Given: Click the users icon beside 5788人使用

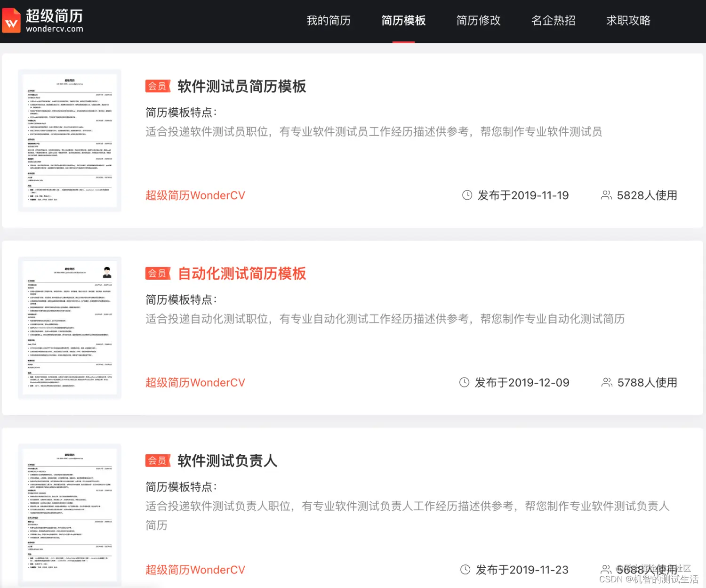Looking at the screenshot, I should click(x=607, y=383).
